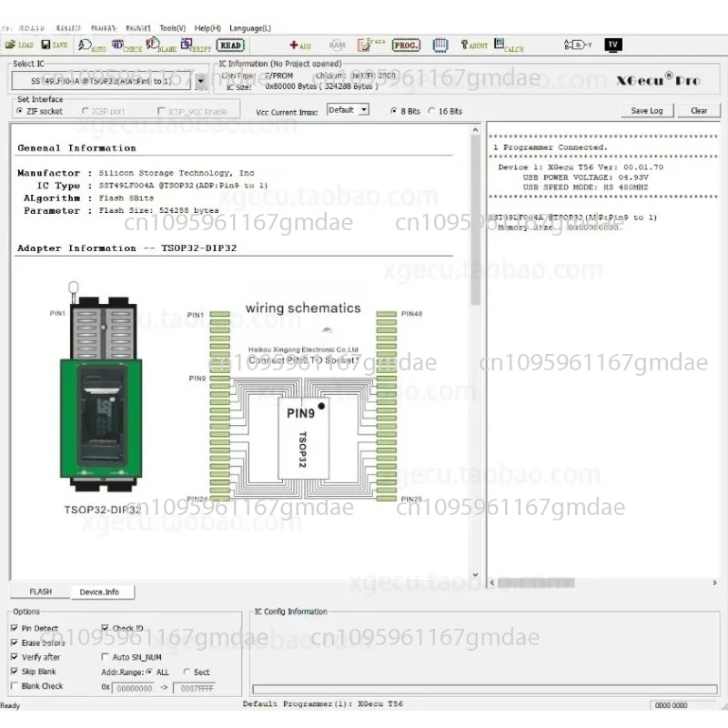The image size is (728, 728).
Task: Switch to the FLASH tab
Action: pos(40,591)
